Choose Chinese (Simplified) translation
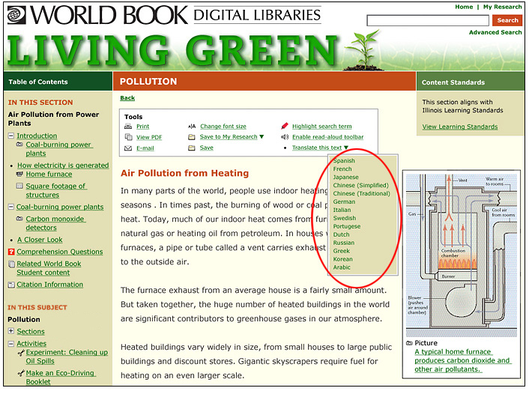This screenshot has width=532, height=394. [361, 185]
